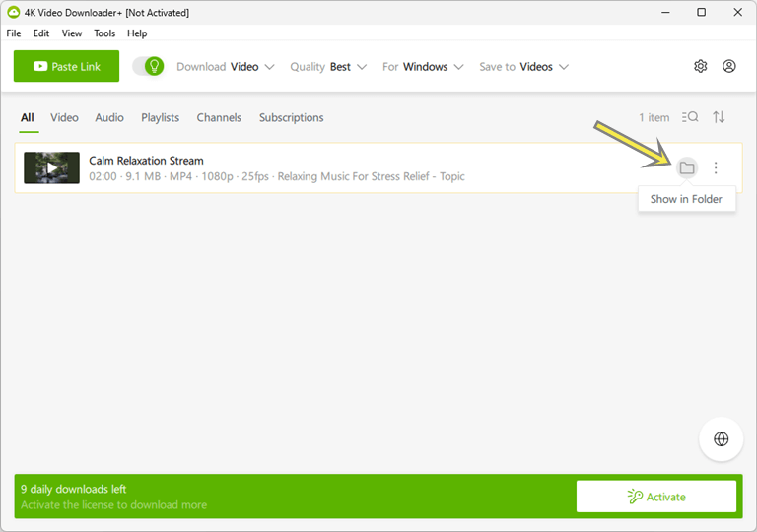Click the Activate license button

tap(656, 497)
